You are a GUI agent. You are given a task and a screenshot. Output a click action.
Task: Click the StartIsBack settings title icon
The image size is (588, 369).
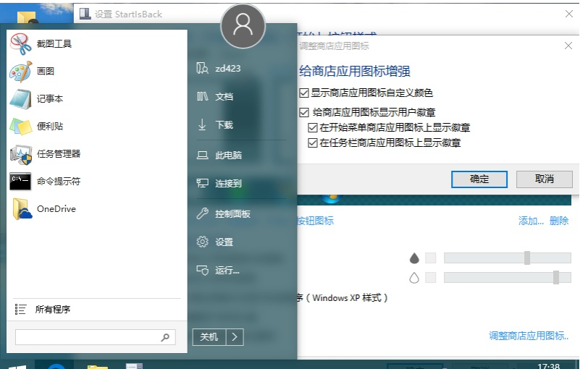[x=85, y=14]
